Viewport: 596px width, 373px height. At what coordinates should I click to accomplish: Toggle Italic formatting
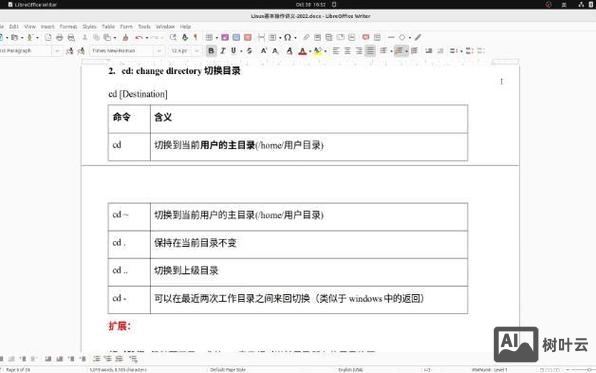coord(223,51)
